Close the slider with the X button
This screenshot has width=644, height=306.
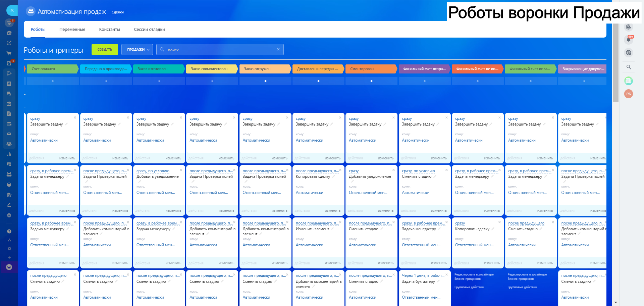click(12, 10)
